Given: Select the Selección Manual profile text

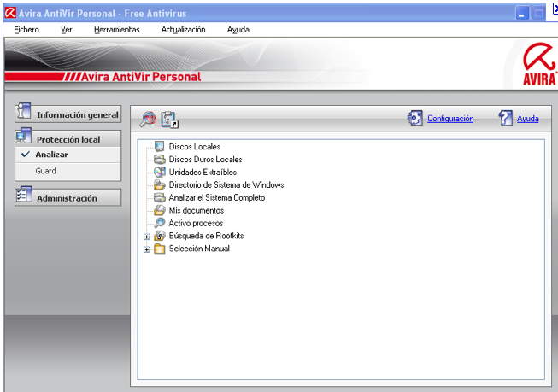Looking at the screenshot, I should coord(199,249).
